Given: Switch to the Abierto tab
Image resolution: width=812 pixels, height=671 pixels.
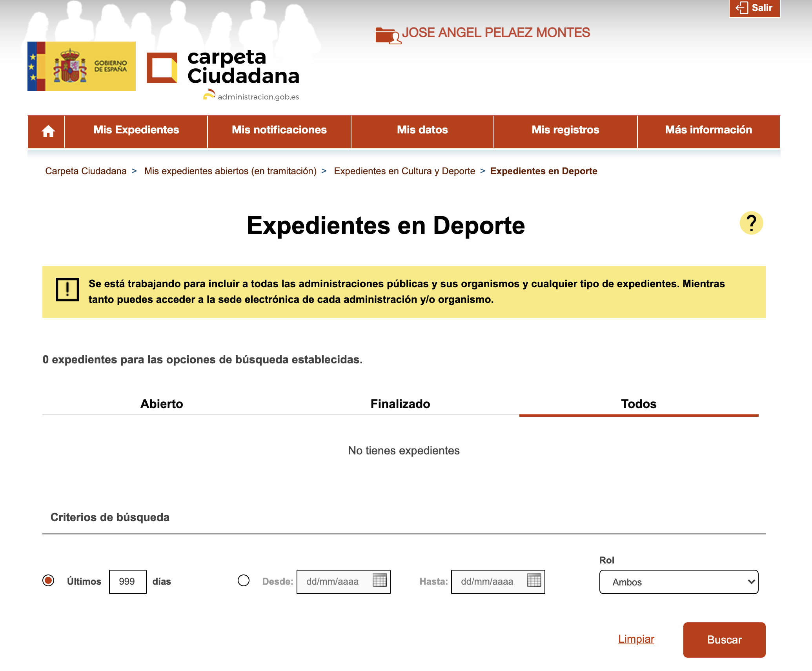Looking at the screenshot, I should [162, 404].
